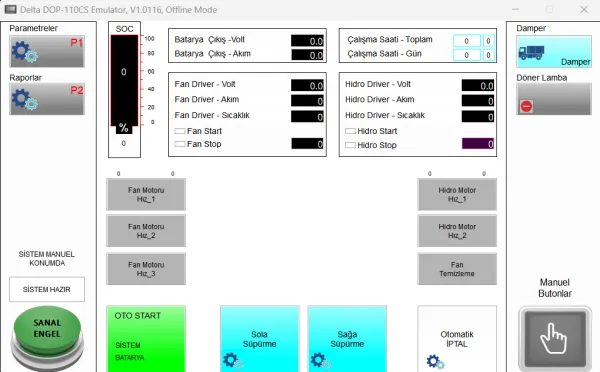
Task: Click gear icon on Sola Süpürme
Action: pyautogui.click(x=232, y=361)
